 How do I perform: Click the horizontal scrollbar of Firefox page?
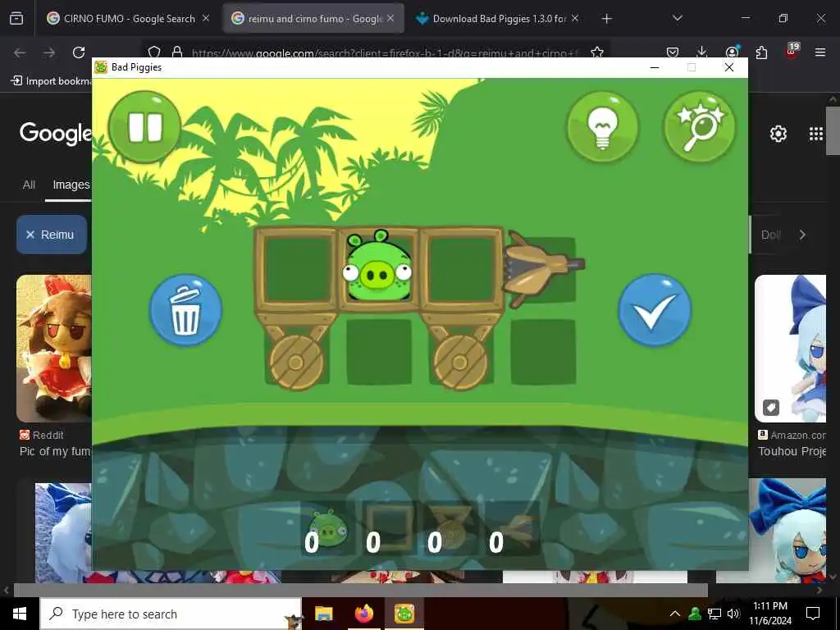pos(360,590)
